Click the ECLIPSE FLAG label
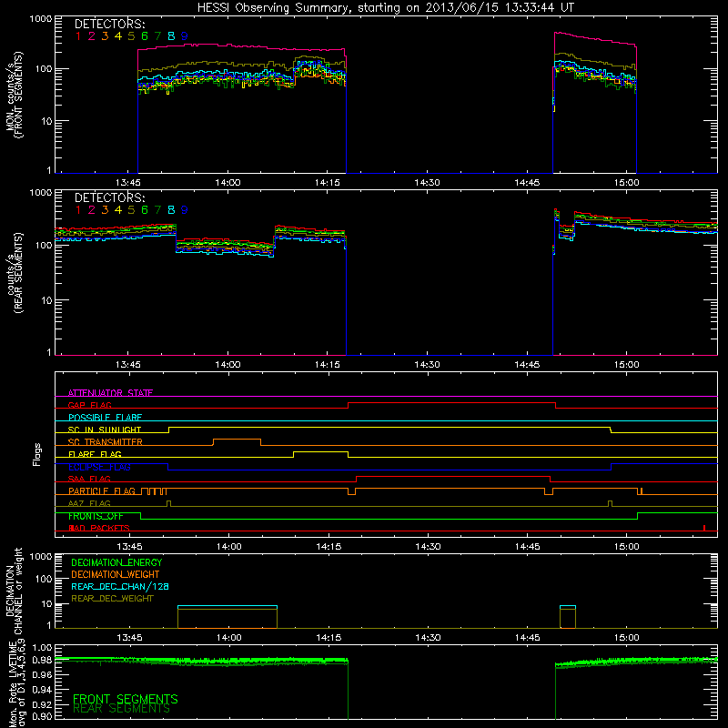 pyautogui.click(x=99, y=467)
